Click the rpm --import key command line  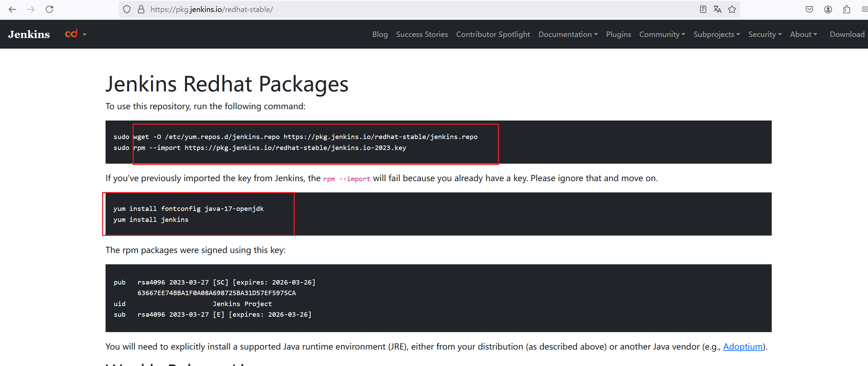pyautogui.click(x=260, y=148)
